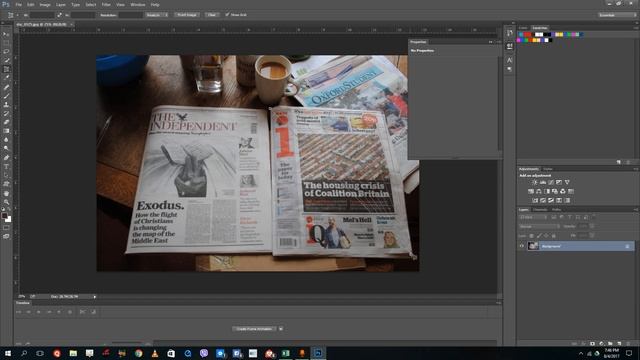Open the Normal blend mode dropdown
The image size is (640, 360).
tap(539, 226)
